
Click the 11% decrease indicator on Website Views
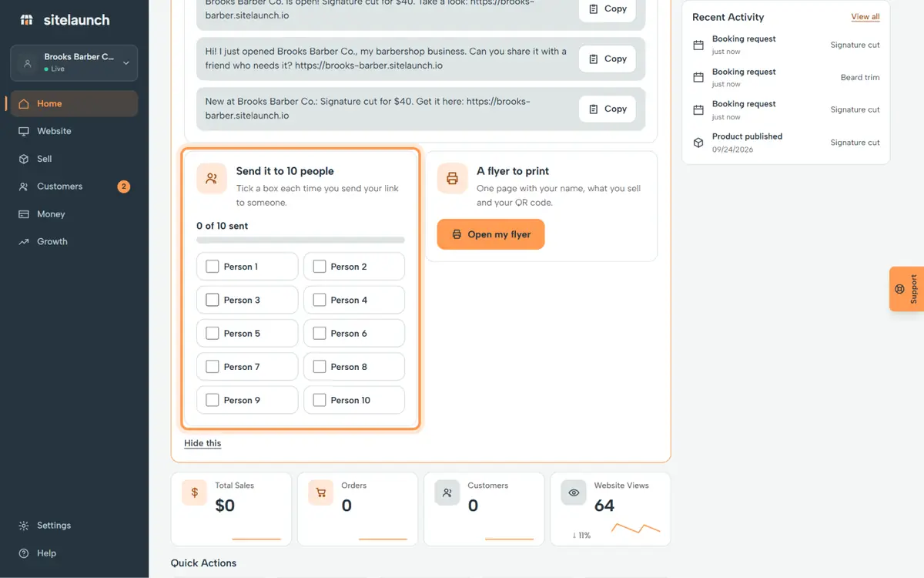(x=581, y=535)
